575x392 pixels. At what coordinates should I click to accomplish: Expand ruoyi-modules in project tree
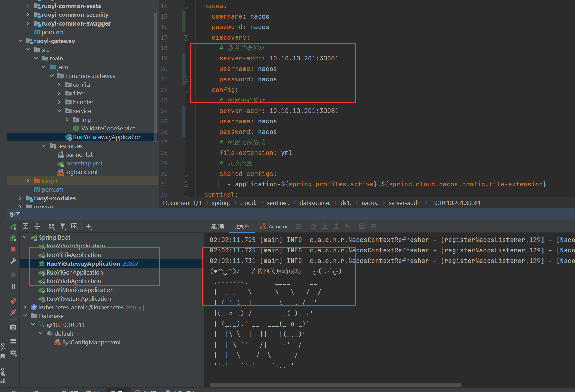pos(20,198)
